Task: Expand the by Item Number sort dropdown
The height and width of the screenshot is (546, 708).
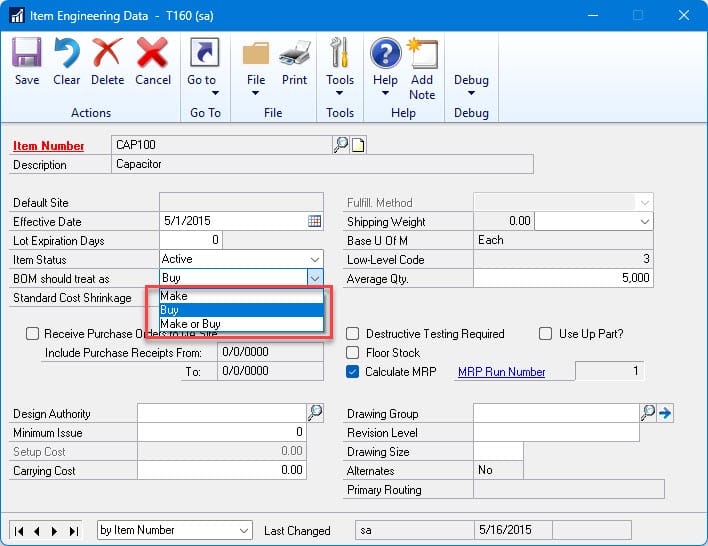Action: coord(243,530)
